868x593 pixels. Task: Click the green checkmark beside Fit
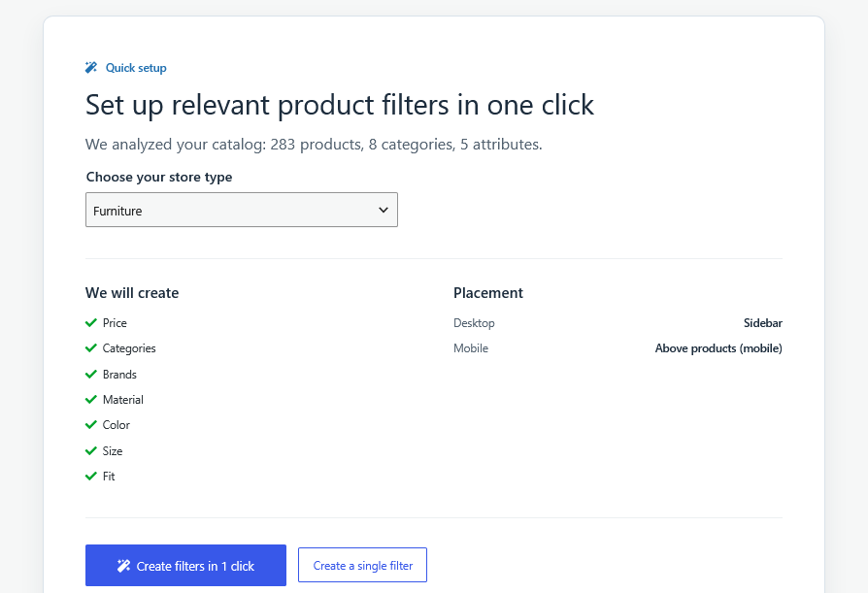pos(91,477)
